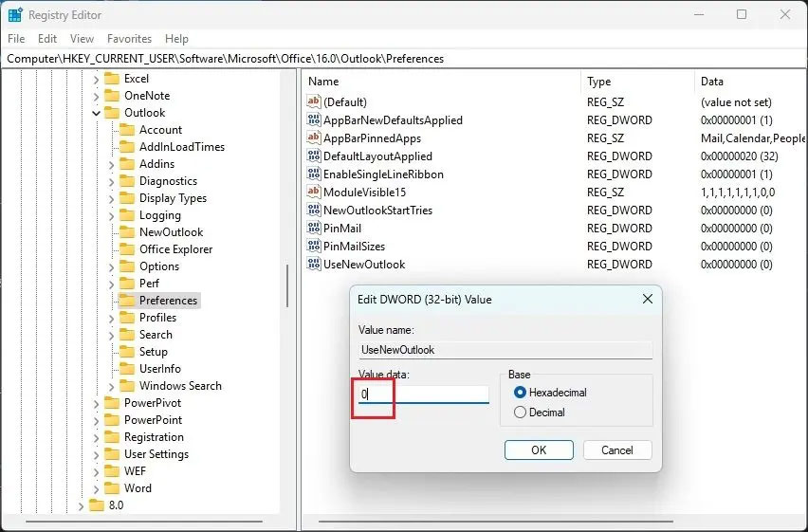This screenshot has height=532, width=808.
Task: Click the Excel folder icon
Action: pos(111,79)
